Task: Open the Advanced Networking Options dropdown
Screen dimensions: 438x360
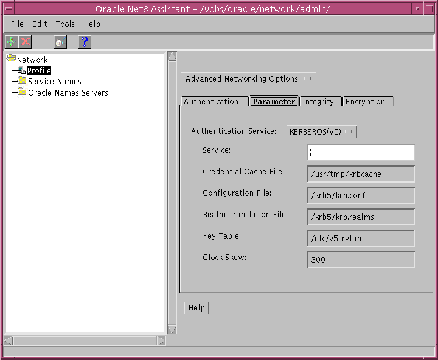Action: pos(248,79)
